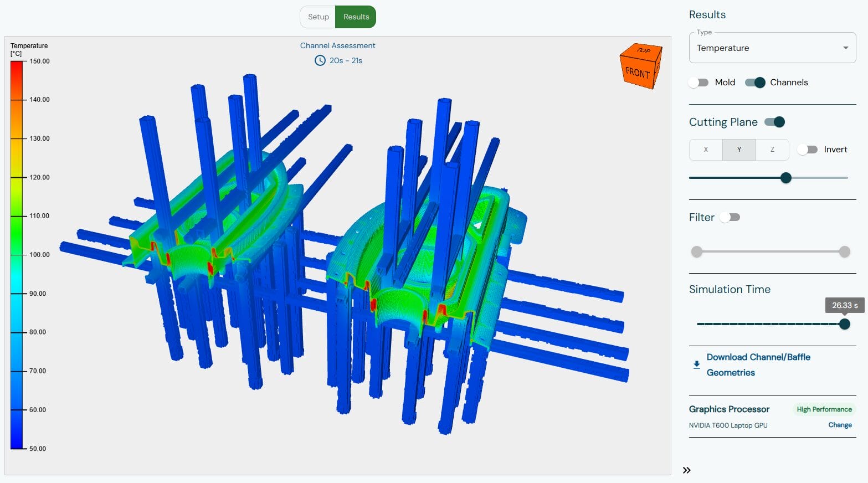This screenshot has width=868, height=483.
Task: Click the Simulation Time heading
Action: pyautogui.click(x=730, y=289)
